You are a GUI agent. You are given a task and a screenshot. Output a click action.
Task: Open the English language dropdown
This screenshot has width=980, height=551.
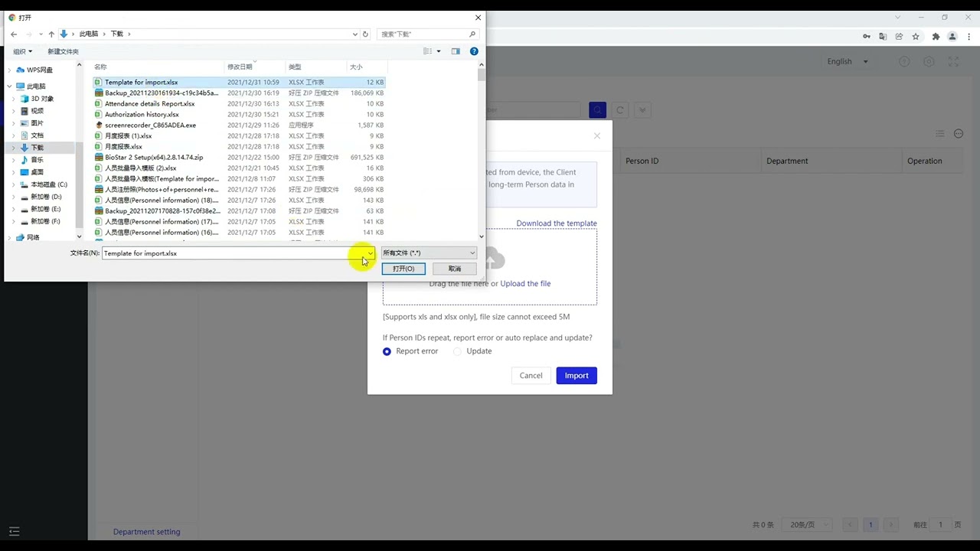click(x=848, y=61)
